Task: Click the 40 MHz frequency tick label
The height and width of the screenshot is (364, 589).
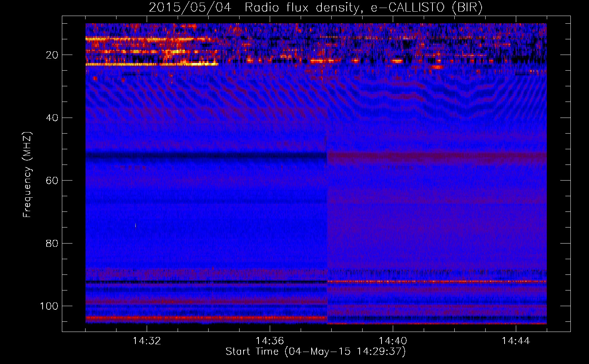Action: pos(52,118)
